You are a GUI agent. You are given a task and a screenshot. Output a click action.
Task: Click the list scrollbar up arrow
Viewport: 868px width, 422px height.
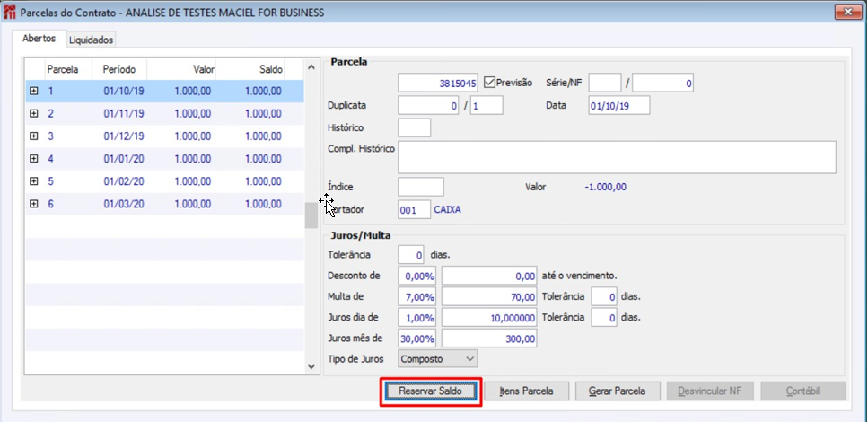click(311, 67)
